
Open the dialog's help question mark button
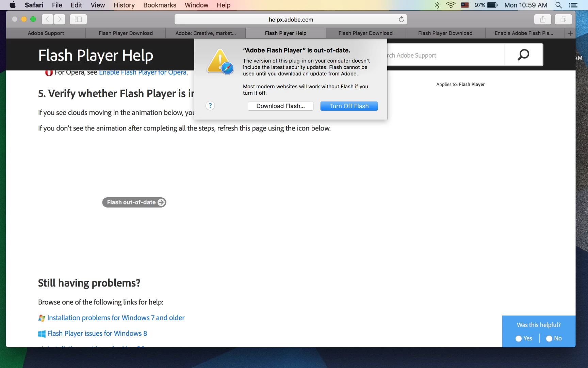pyautogui.click(x=210, y=106)
